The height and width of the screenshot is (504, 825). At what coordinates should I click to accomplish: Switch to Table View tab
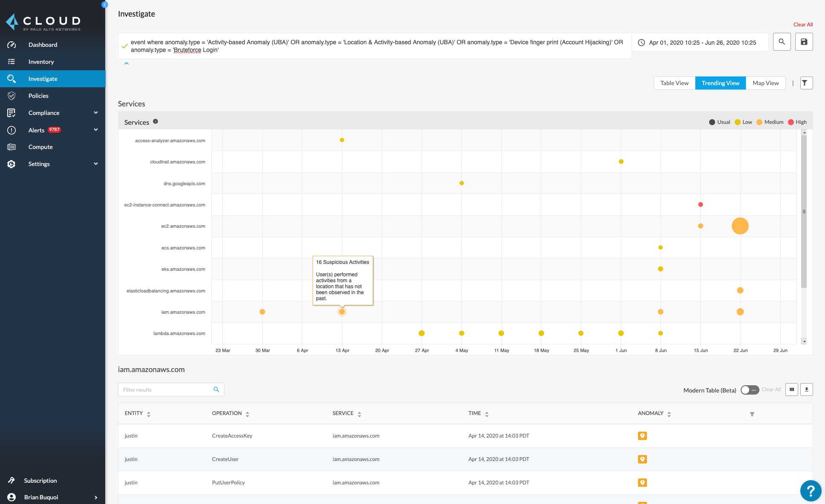tap(675, 83)
